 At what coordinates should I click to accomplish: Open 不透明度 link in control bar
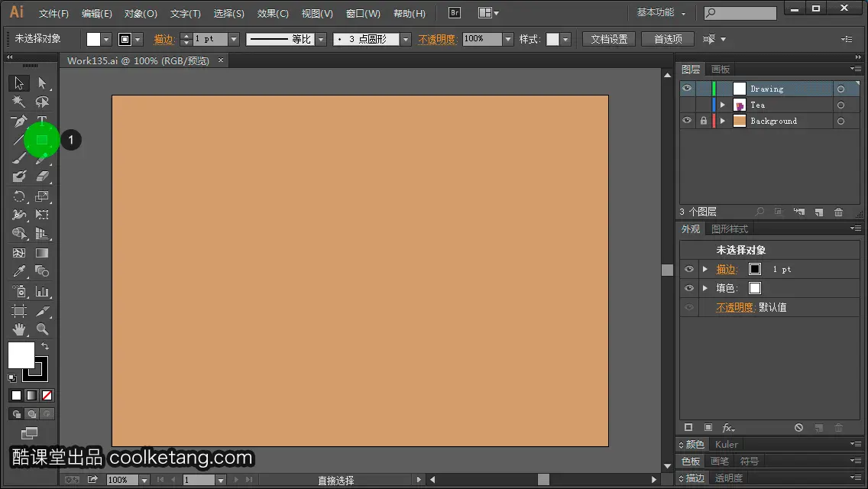pyautogui.click(x=437, y=39)
